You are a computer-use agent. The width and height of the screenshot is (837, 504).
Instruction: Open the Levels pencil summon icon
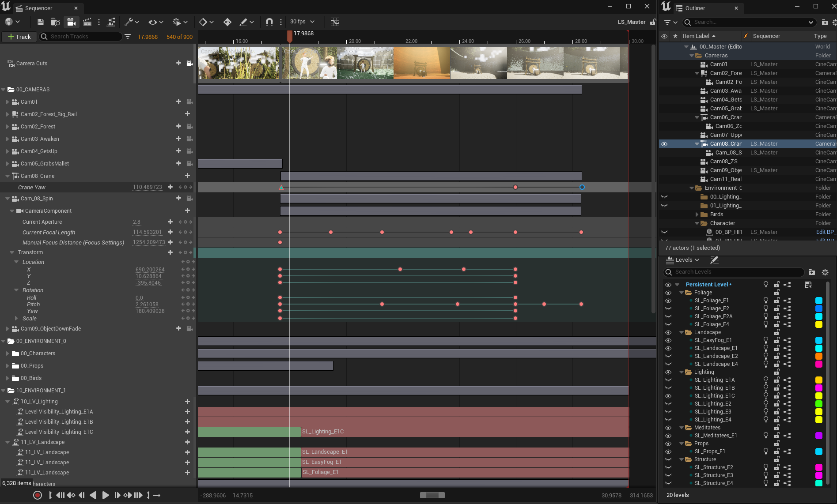pos(714,260)
